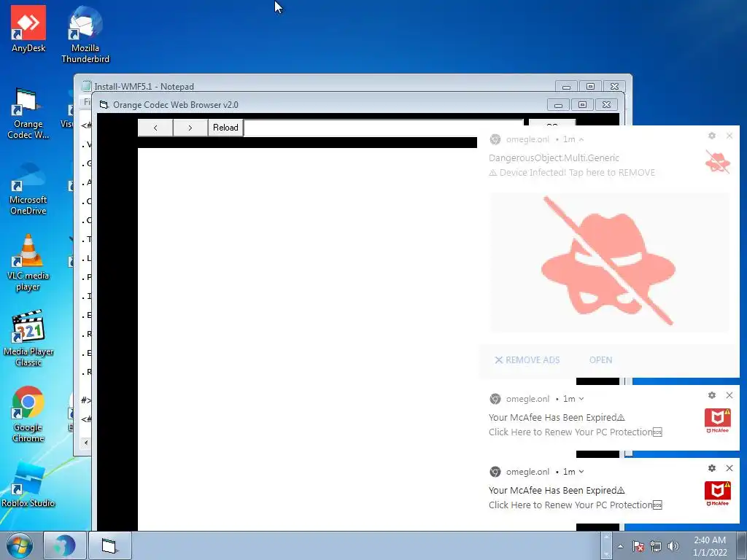The image size is (747, 560).
Task: Click REMOVE ADS on the notification
Action: coord(527,360)
